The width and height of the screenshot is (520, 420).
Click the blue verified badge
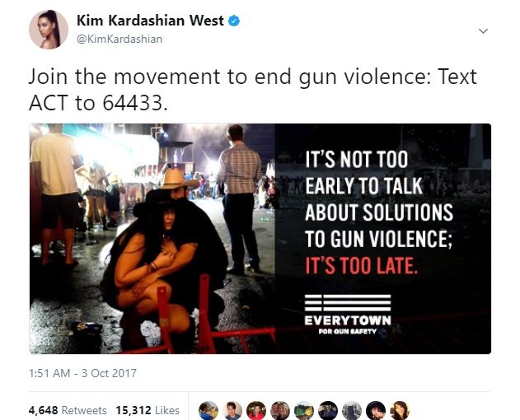click(x=234, y=21)
